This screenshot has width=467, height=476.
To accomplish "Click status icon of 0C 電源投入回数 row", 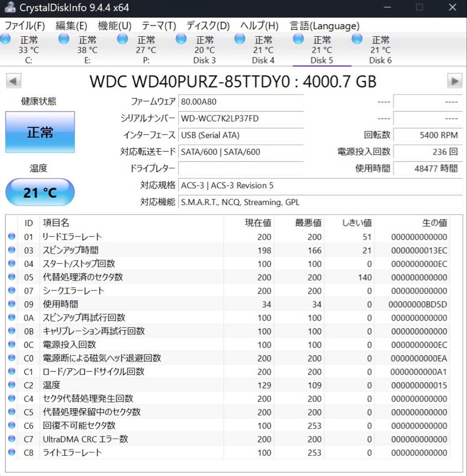I will pos(11,344).
